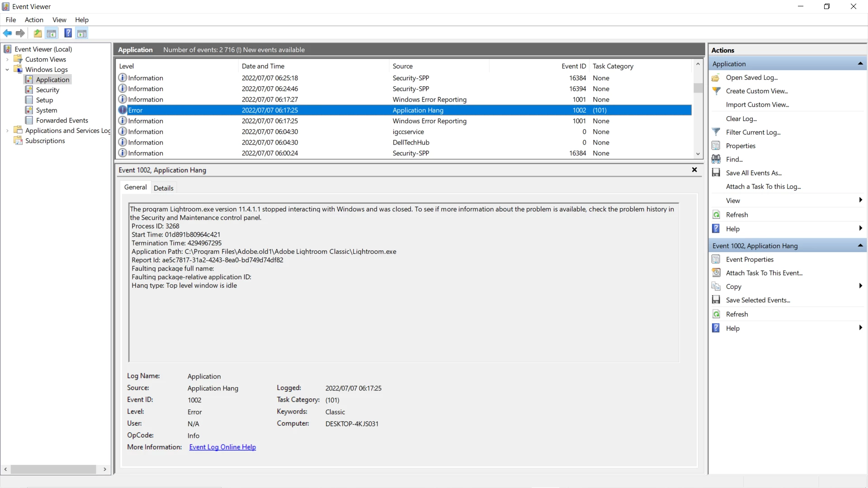The width and height of the screenshot is (868, 488).
Task: Open the Copy submenu arrow
Action: pos(860,286)
